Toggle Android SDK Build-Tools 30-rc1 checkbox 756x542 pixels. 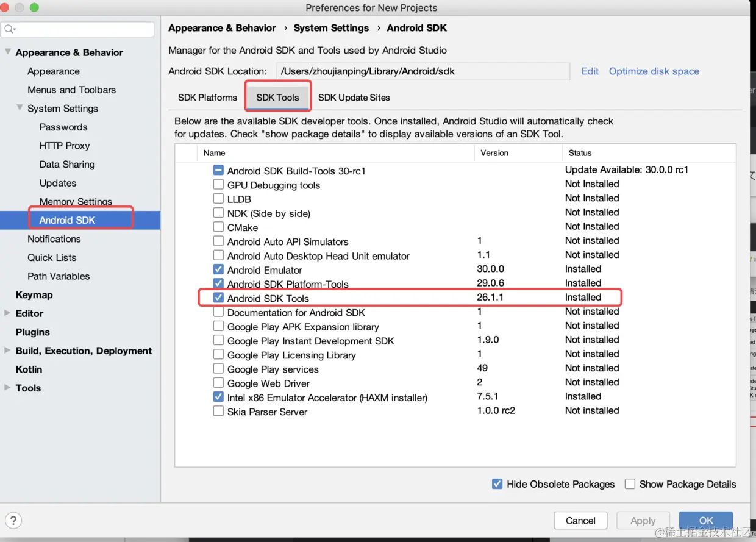pos(218,171)
